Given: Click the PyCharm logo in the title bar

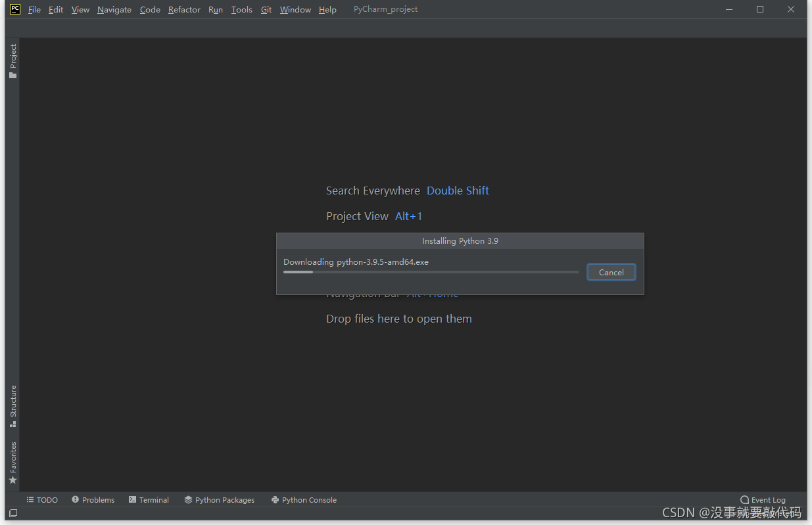Looking at the screenshot, I should [14, 9].
